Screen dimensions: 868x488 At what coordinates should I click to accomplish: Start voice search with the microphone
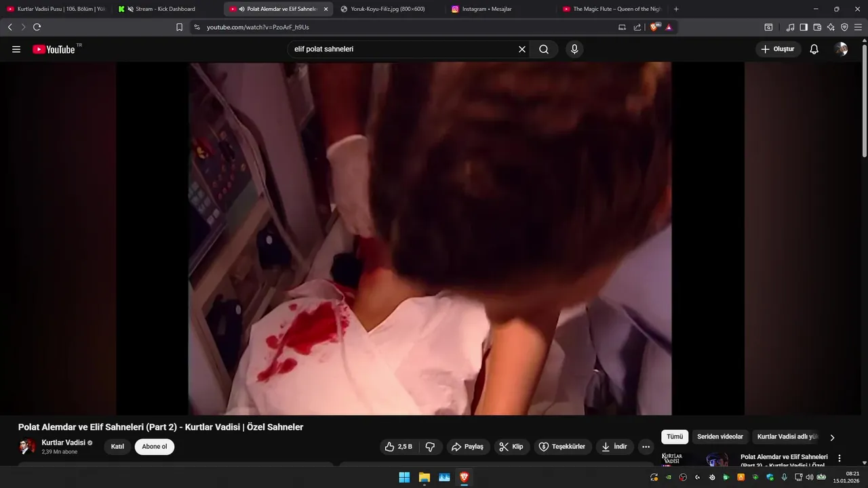pyautogui.click(x=574, y=49)
